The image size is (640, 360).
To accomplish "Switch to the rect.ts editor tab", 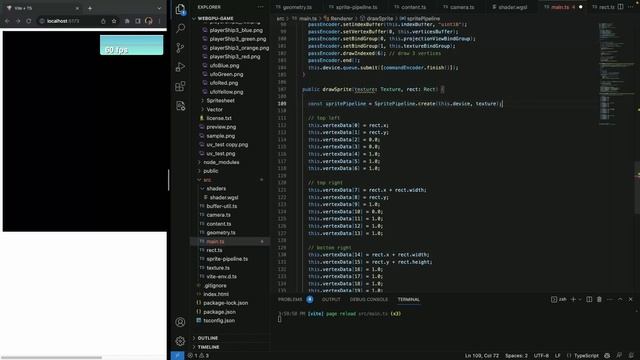I will click(607, 7).
